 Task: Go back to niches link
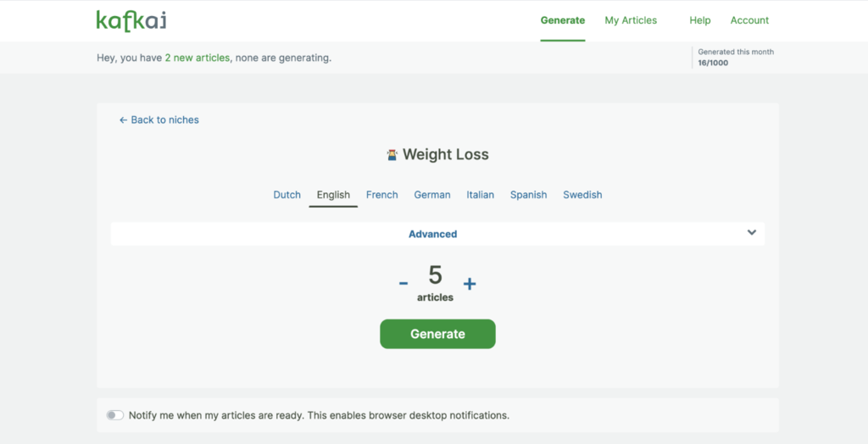click(159, 120)
